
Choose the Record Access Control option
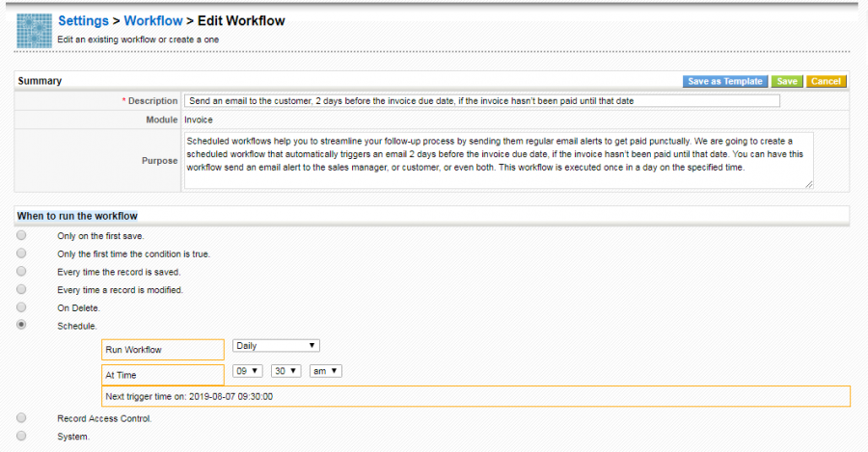coord(21,418)
